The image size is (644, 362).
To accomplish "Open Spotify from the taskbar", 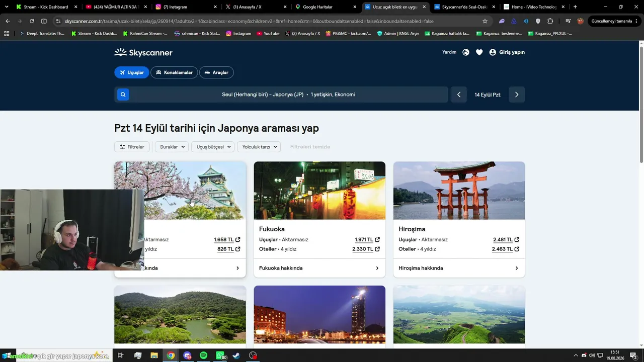I will point(203,355).
